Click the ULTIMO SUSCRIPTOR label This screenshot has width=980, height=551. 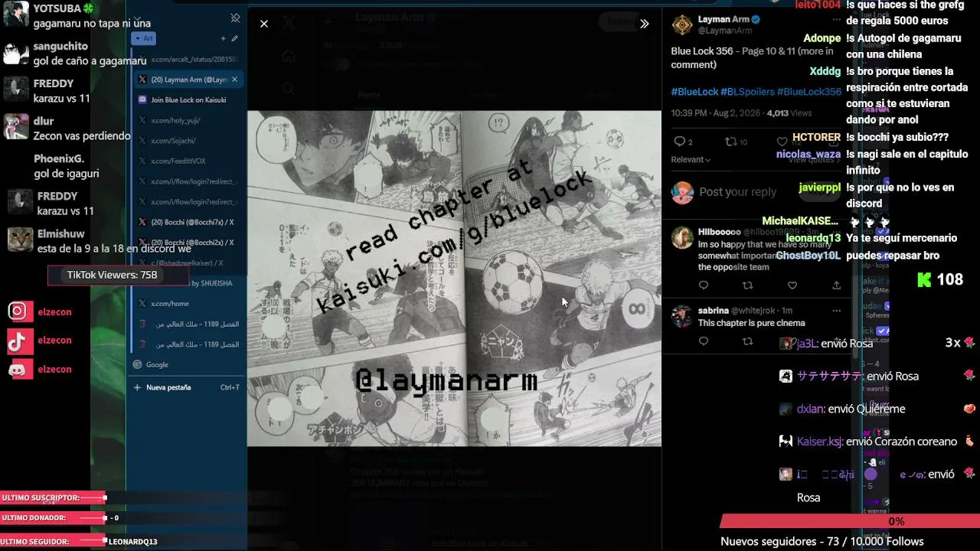pos(41,498)
